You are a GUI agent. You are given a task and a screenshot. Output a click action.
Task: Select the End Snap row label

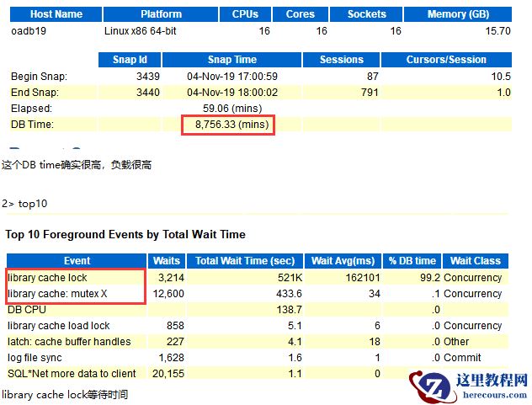[35, 93]
